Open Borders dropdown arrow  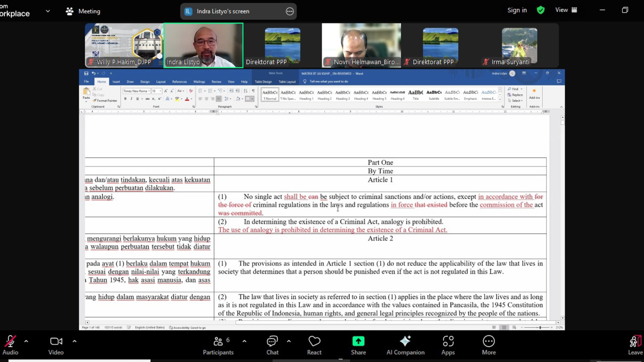pos(252,99)
